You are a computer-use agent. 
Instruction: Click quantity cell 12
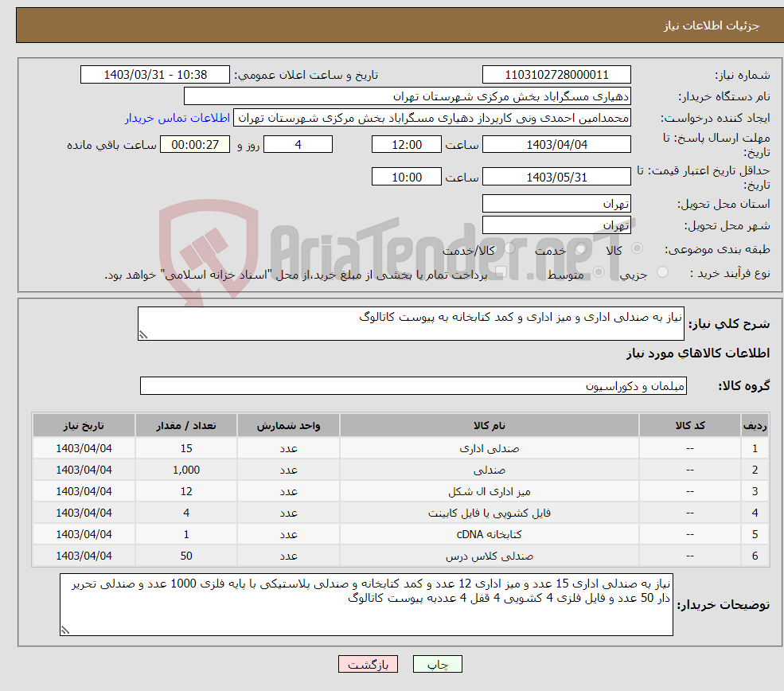pos(186,491)
